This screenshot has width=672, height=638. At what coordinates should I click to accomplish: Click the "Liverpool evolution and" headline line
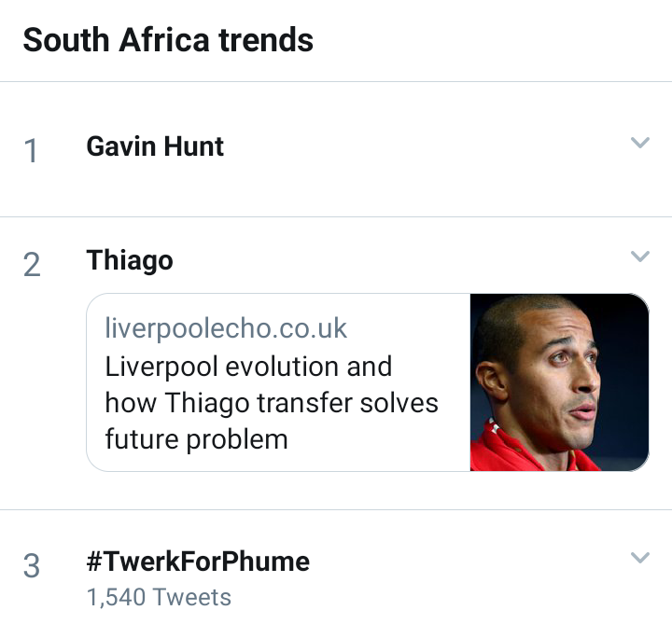[x=248, y=367]
